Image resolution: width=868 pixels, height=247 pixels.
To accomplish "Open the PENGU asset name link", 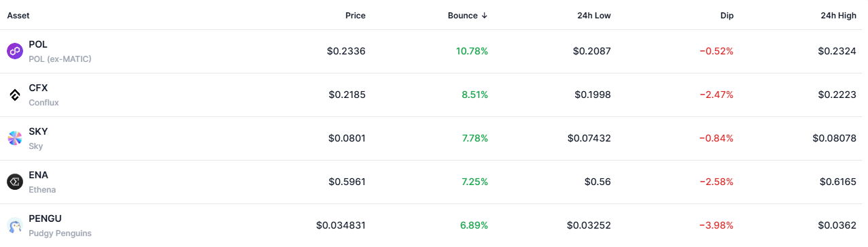I will click(44, 219).
